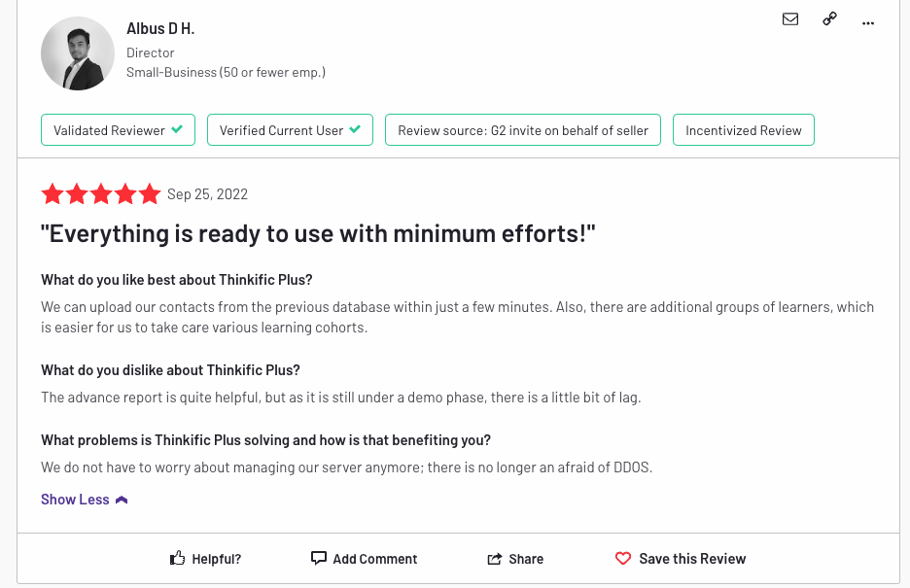
Task: Click the Validated Reviewer badge
Action: [118, 130]
